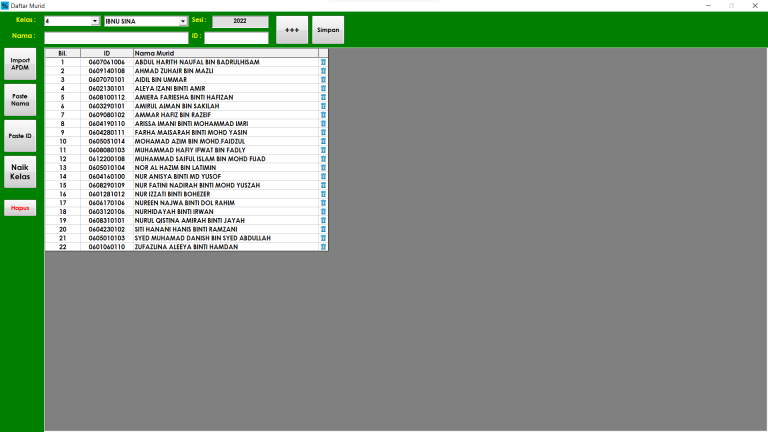Click Simpan to save the student
Viewport: 768px width, 432px height.
point(328,30)
